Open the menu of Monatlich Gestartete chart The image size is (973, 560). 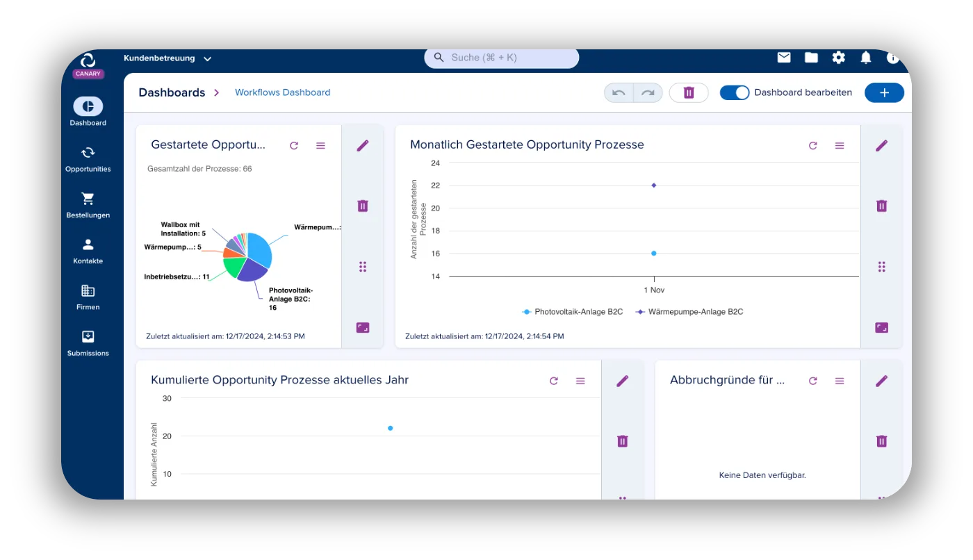[840, 146]
